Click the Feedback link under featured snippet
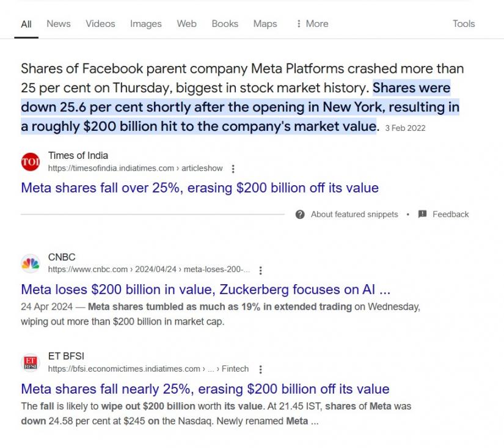 click(x=450, y=215)
